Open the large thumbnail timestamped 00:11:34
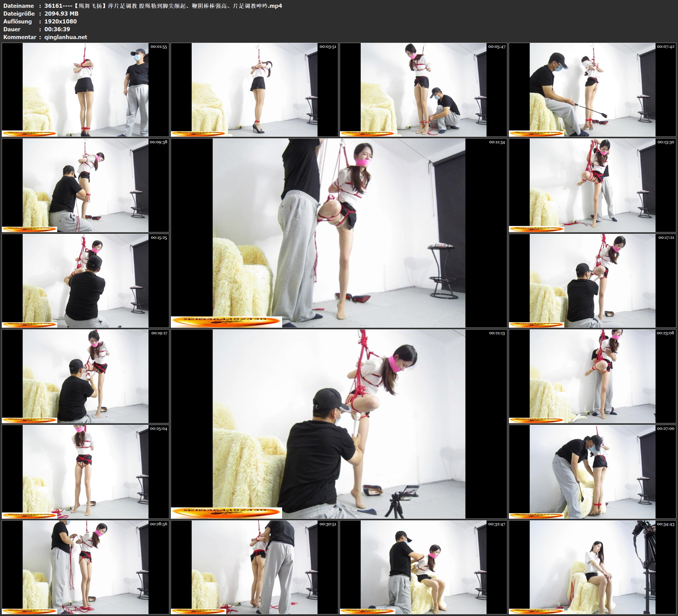This screenshot has height=616, width=678. pyautogui.click(x=339, y=233)
